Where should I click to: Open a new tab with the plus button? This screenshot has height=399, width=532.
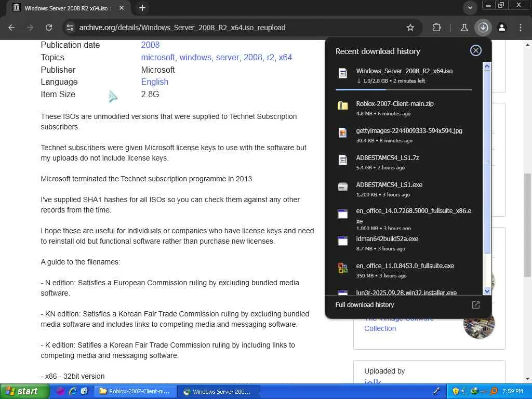coord(142,8)
